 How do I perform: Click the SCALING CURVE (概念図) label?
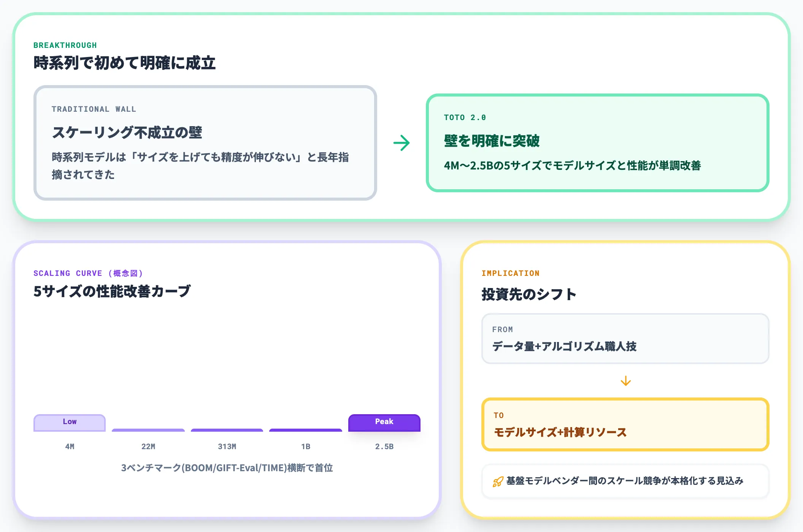pyautogui.click(x=88, y=273)
